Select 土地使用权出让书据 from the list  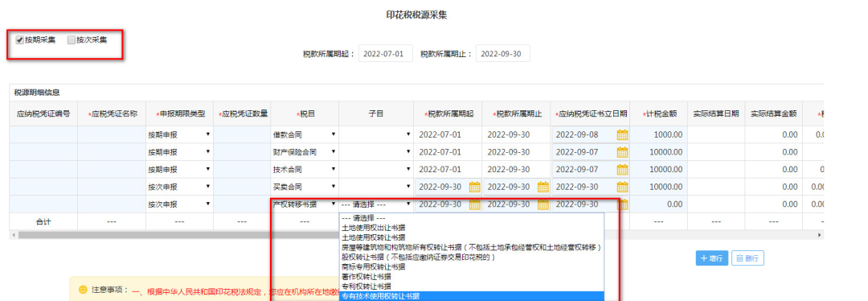472,228
